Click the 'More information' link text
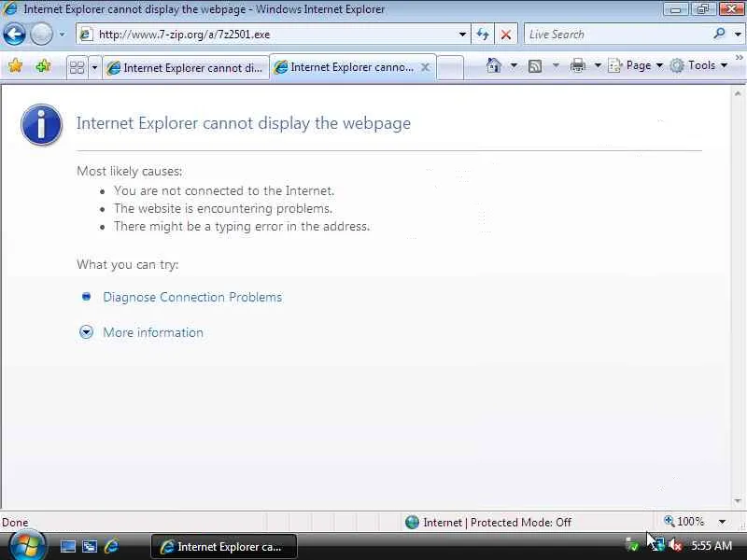747x560 pixels. 153,332
